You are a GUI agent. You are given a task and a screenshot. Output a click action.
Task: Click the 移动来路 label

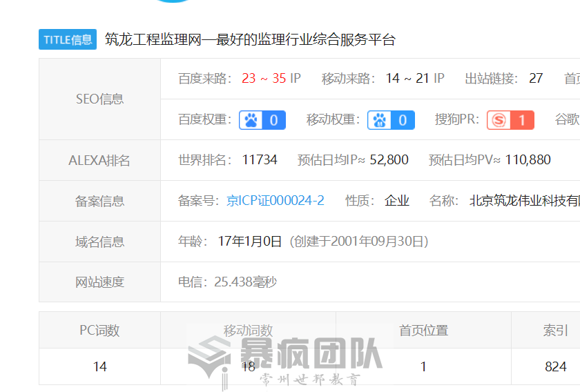349,79
